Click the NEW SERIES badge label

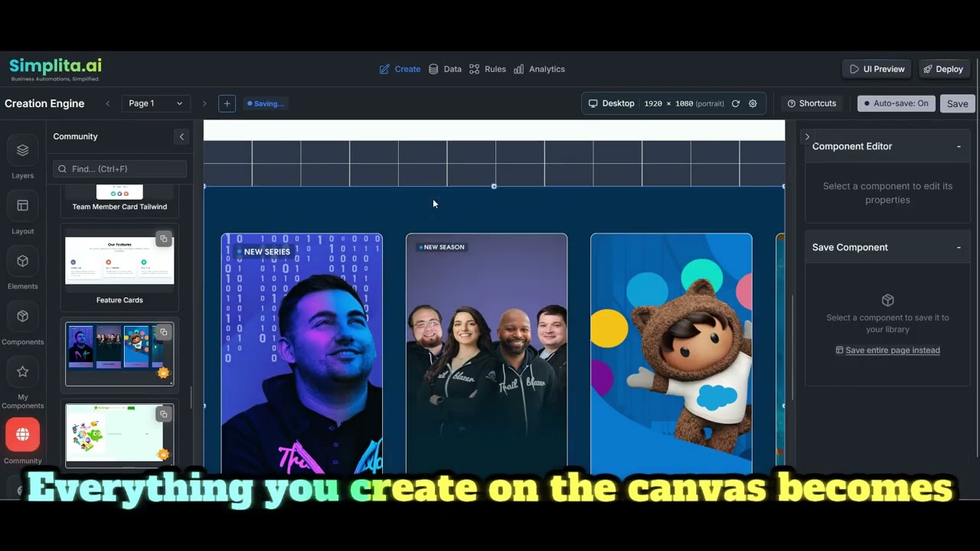(263, 251)
